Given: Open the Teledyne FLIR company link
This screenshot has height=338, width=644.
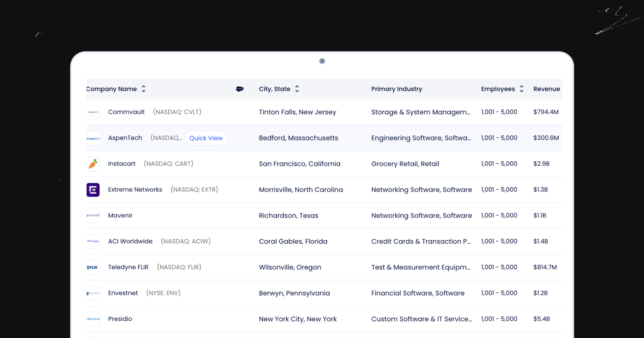Looking at the screenshot, I should (128, 267).
